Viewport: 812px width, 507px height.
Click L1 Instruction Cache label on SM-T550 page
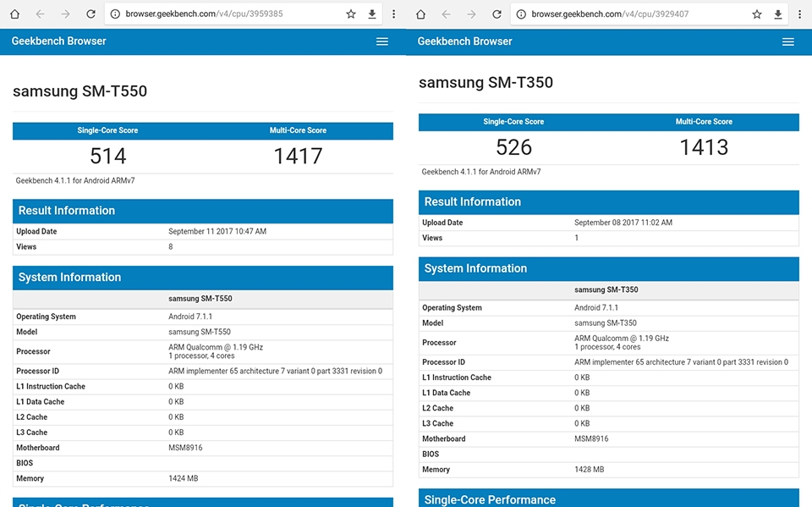51,387
